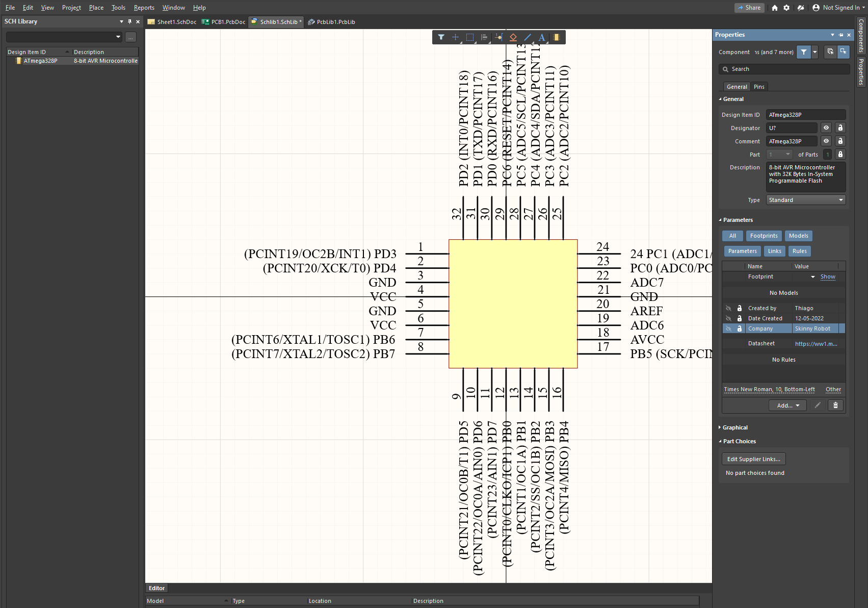Select the Filter tool in active bar

pyautogui.click(x=441, y=37)
